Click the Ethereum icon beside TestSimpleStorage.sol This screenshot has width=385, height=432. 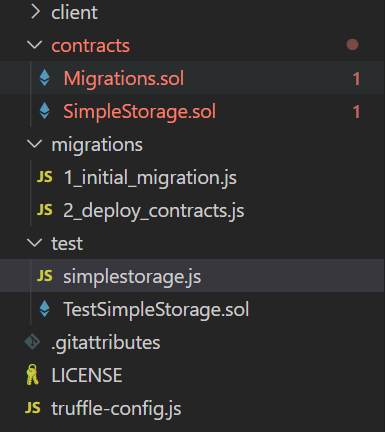pos(44,309)
